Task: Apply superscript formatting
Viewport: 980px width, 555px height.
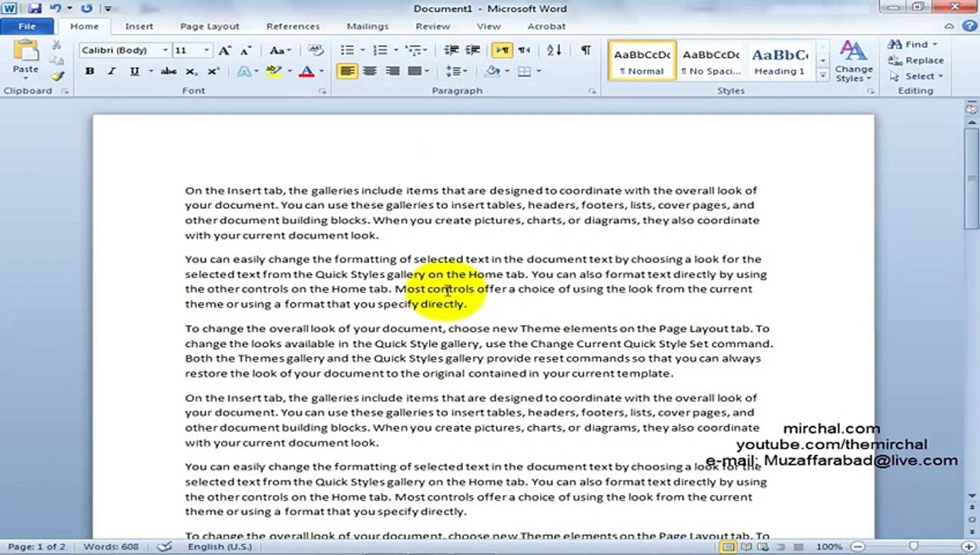Action: [213, 71]
